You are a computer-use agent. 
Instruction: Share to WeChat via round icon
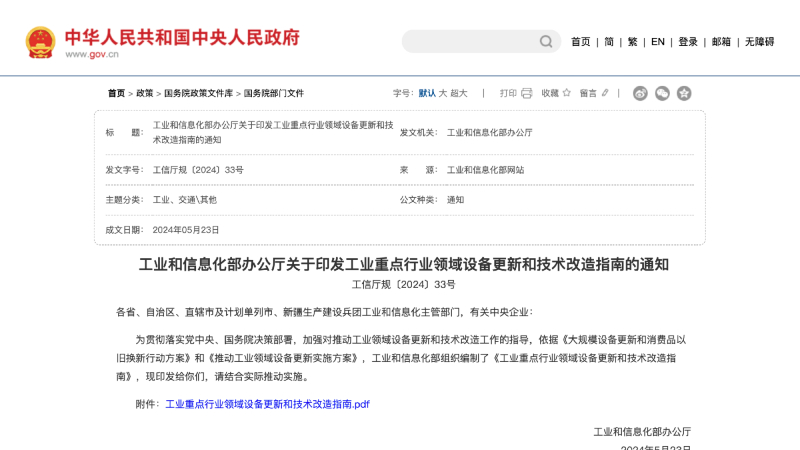point(662,93)
